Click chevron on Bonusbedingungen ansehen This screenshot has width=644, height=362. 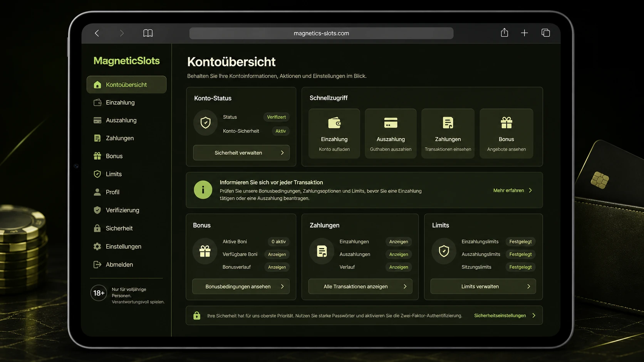pos(282,287)
